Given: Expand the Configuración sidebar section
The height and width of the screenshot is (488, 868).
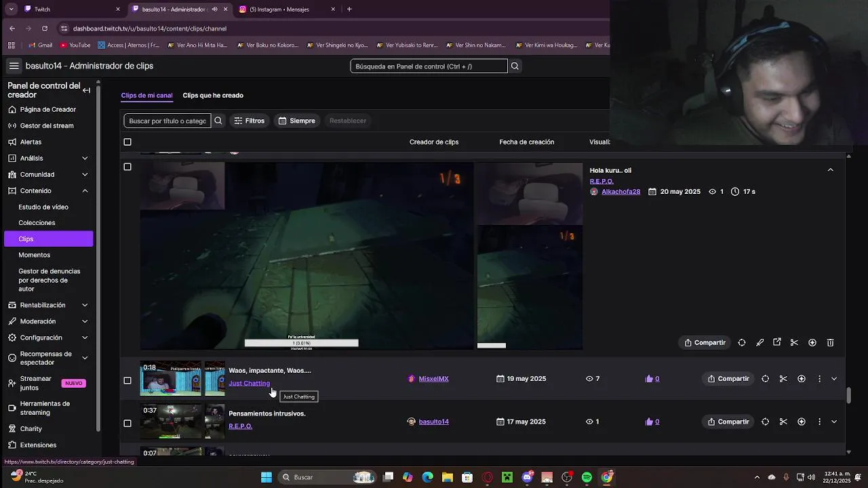Looking at the screenshot, I should 85,338.
